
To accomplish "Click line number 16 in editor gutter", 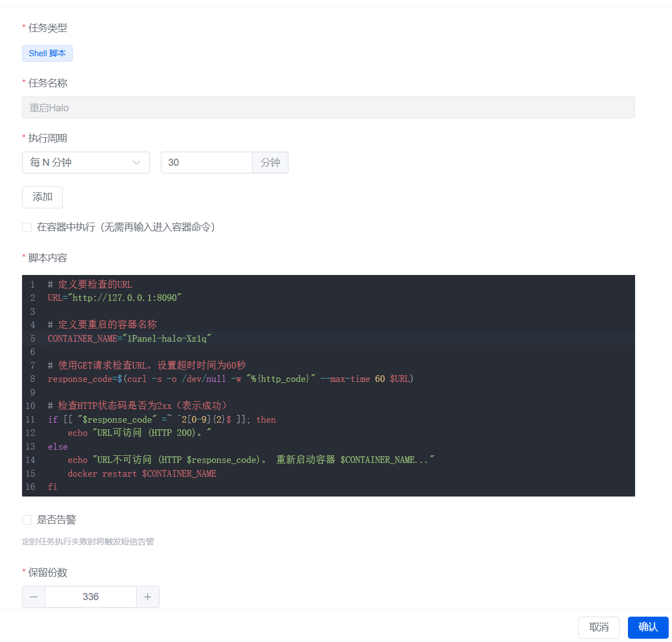I will pyautogui.click(x=30, y=487).
